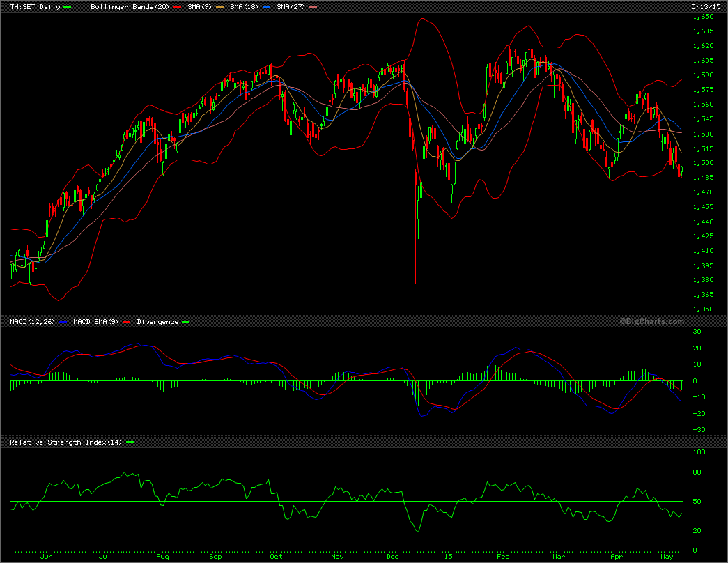Click the 'Jun' month label
This screenshot has width=728, height=563.
(47, 557)
